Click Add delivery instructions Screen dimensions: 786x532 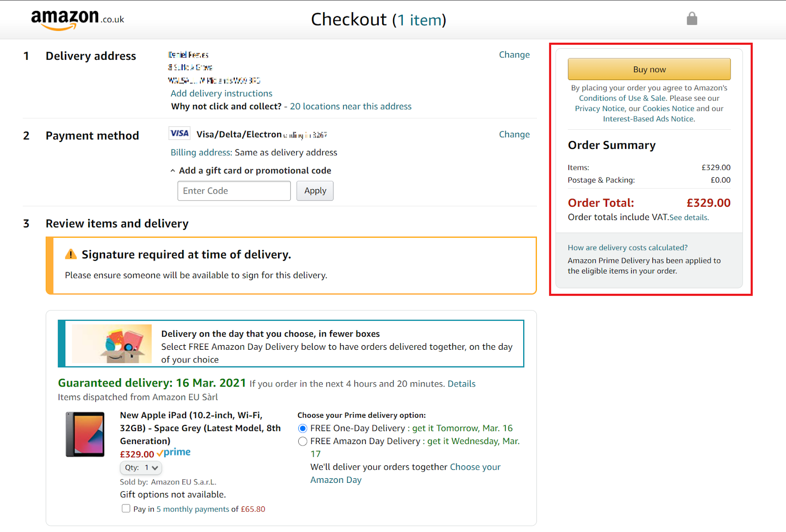click(x=222, y=93)
